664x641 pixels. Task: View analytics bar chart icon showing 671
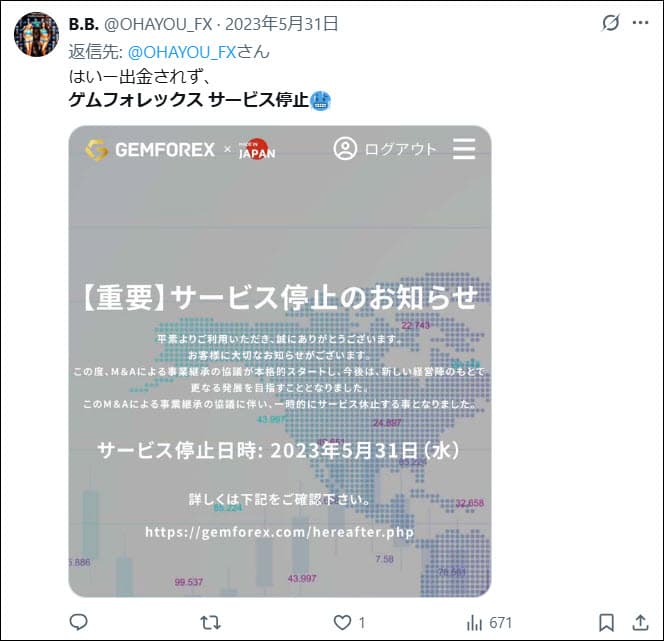tap(489, 623)
